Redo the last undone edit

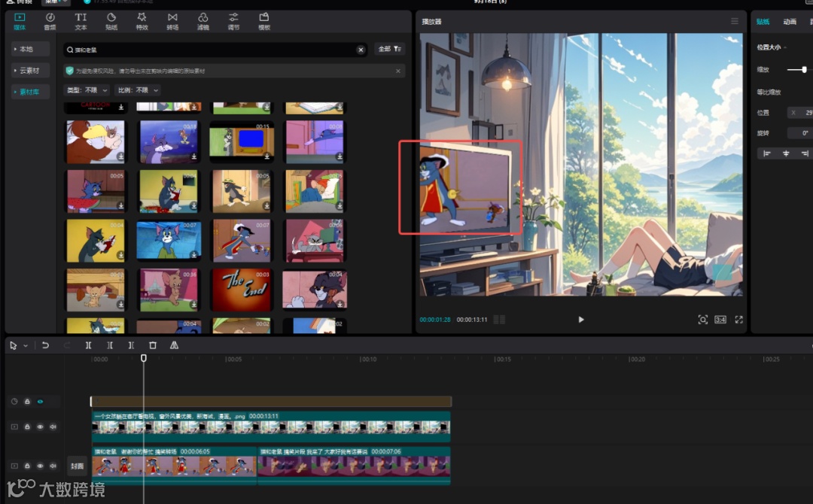[67, 345]
